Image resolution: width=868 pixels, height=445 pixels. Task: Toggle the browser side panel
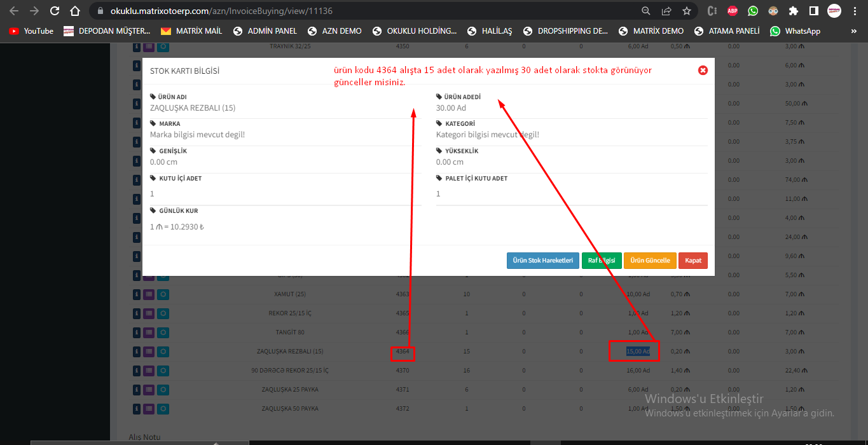pyautogui.click(x=813, y=11)
